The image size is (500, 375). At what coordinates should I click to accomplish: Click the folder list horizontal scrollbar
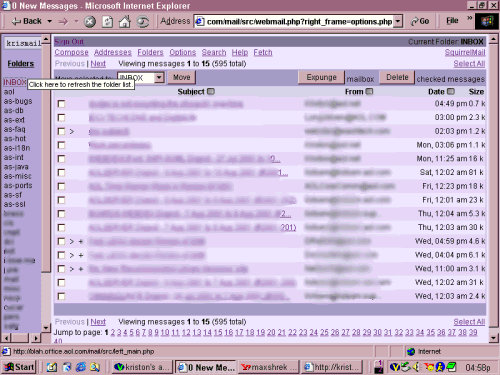click(x=22, y=338)
